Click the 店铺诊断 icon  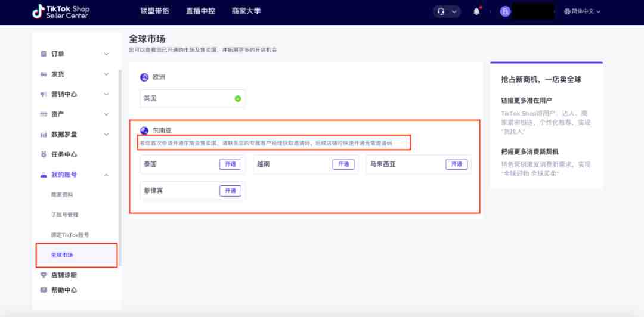pos(44,275)
